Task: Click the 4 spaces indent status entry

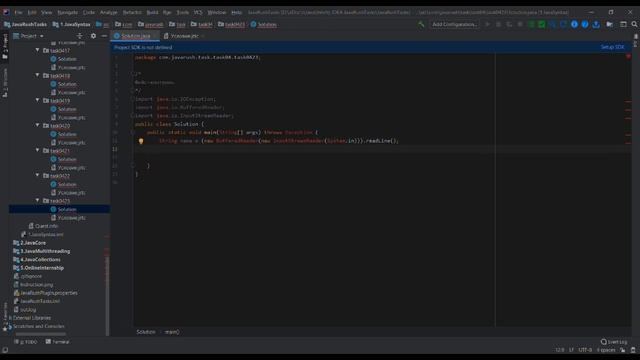Action: point(606,350)
